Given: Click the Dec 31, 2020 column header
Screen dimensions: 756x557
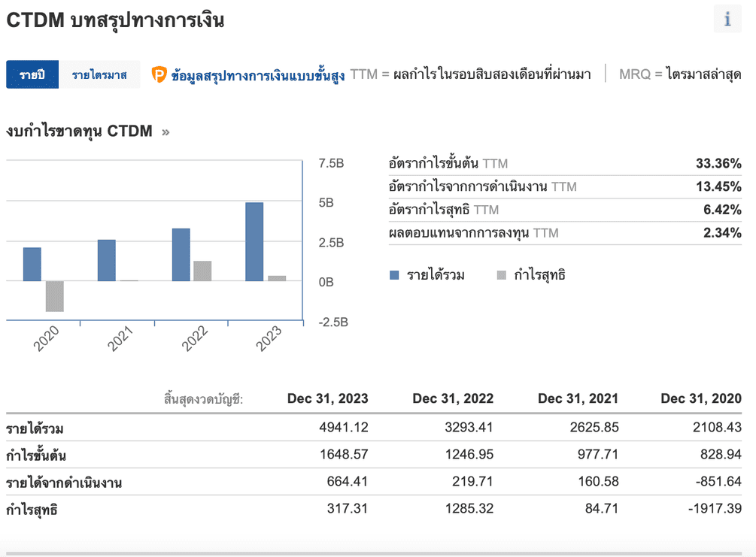Looking at the screenshot, I should pos(701,398).
